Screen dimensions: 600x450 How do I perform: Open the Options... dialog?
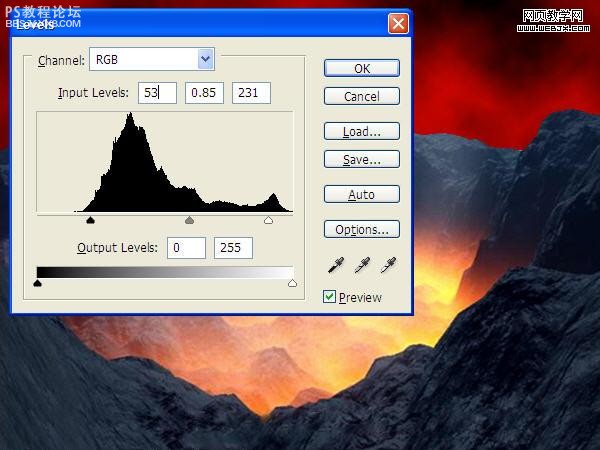pyautogui.click(x=362, y=229)
